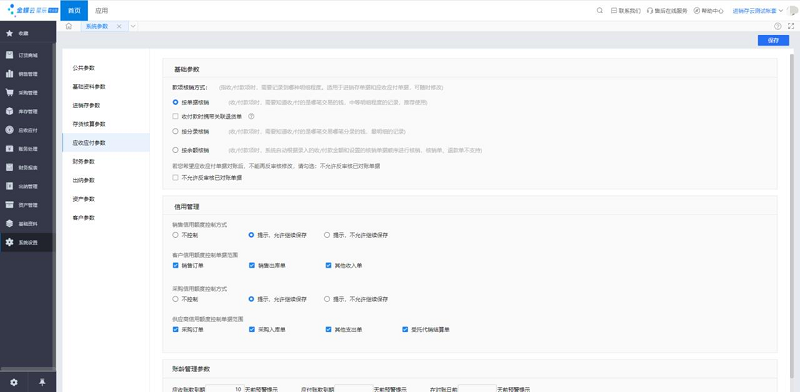
Task: Switch to 应用 top tab
Action: click(x=102, y=11)
